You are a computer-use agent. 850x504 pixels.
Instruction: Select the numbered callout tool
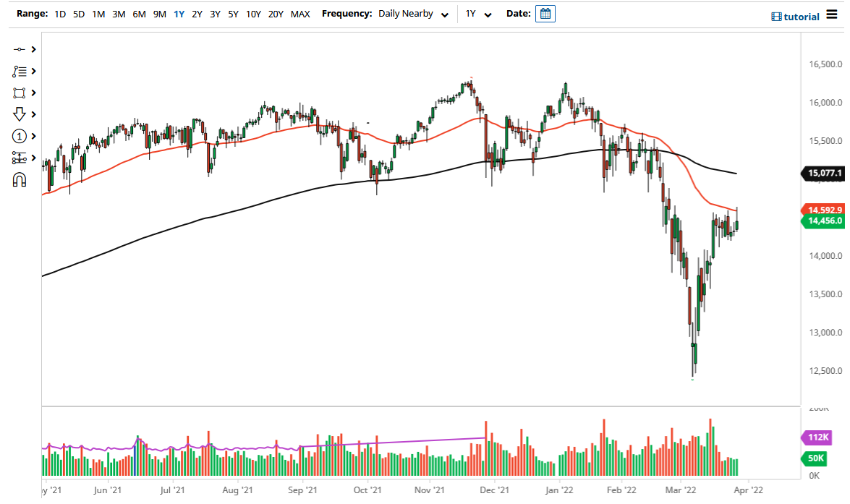20,136
